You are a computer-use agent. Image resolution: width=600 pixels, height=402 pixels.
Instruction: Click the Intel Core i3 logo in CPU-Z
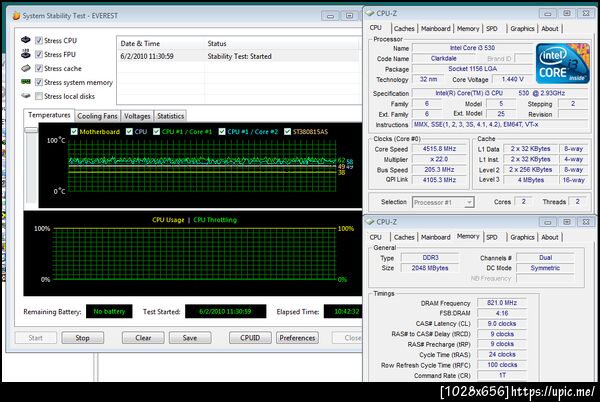tap(562, 63)
